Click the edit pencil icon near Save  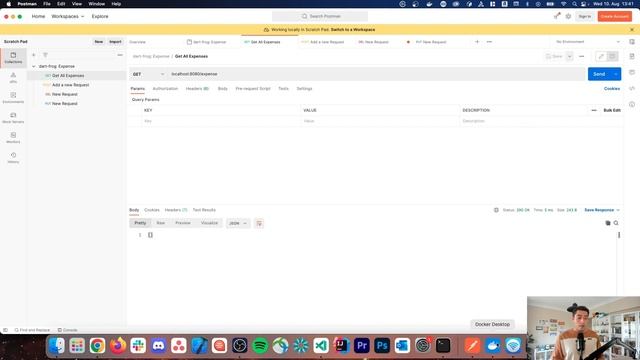(x=601, y=56)
